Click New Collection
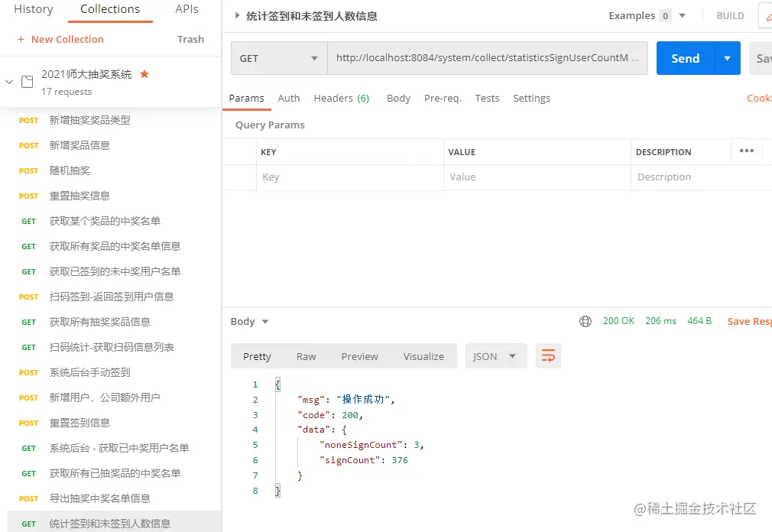This screenshot has height=532, width=772. pos(67,40)
